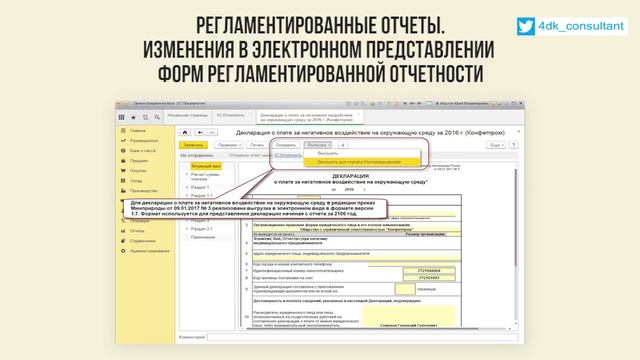640x360 pixels.
Task: Select Выгрузить для портала Росприроднадзора
Action: pos(362,162)
